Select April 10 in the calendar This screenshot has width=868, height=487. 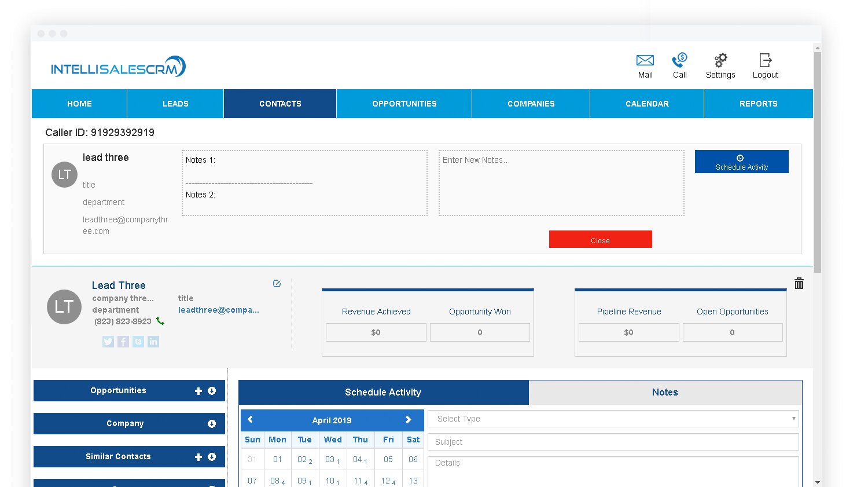(x=330, y=481)
